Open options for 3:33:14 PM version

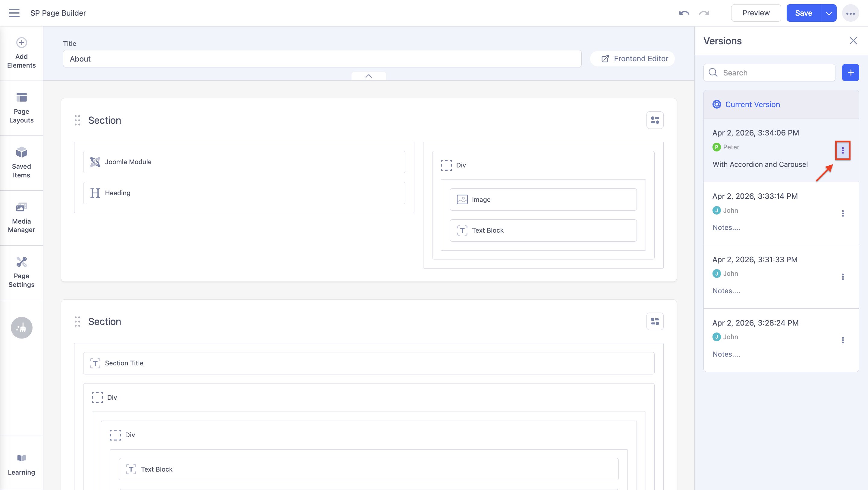click(x=842, y=213)
